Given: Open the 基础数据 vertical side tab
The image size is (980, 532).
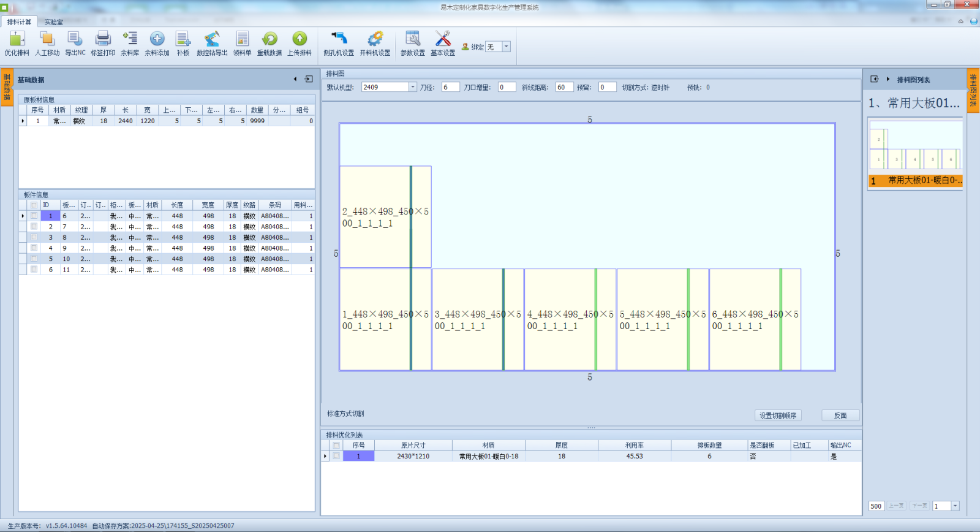Looking at the screenshot, I should (7, 86).
